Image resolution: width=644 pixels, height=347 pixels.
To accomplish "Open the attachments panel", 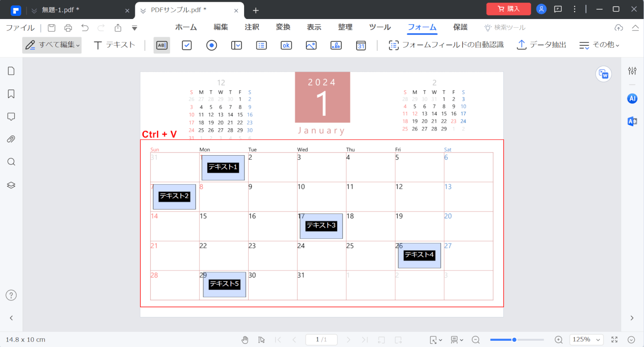I will point(11,139).
